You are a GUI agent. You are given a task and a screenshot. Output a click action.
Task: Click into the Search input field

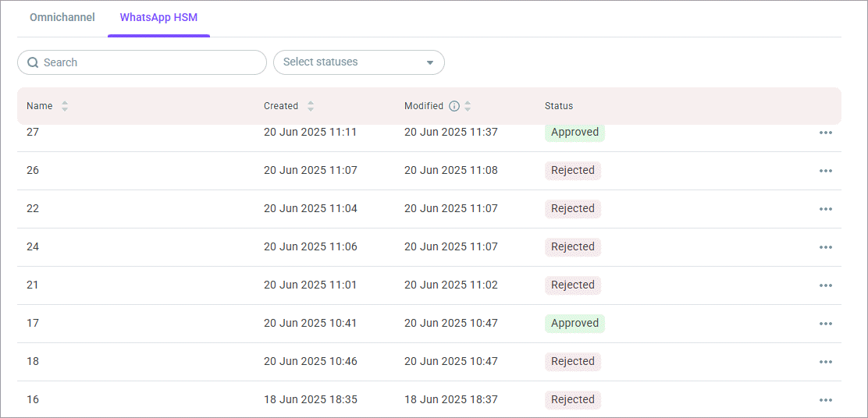[148, 62]
